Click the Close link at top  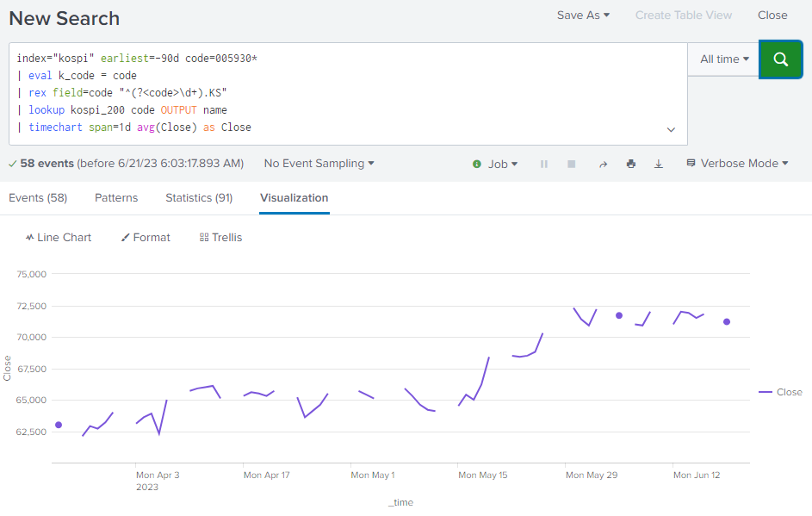(772, 16)
